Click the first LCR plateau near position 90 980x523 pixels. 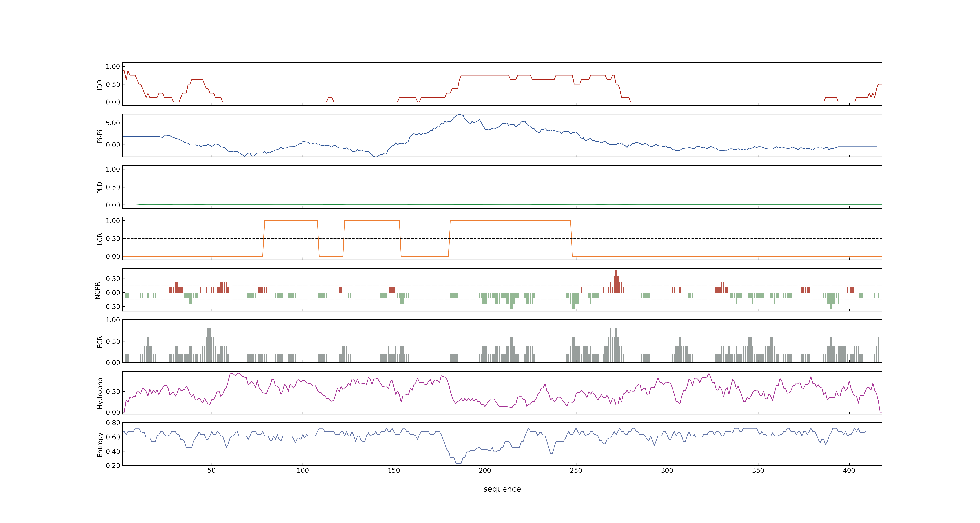point(291,221)
